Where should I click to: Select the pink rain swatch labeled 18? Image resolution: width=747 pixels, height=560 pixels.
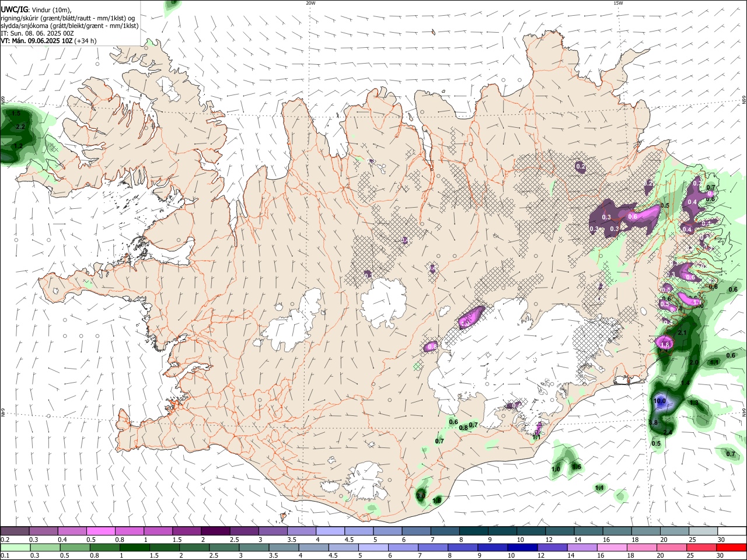click(642, 547)
